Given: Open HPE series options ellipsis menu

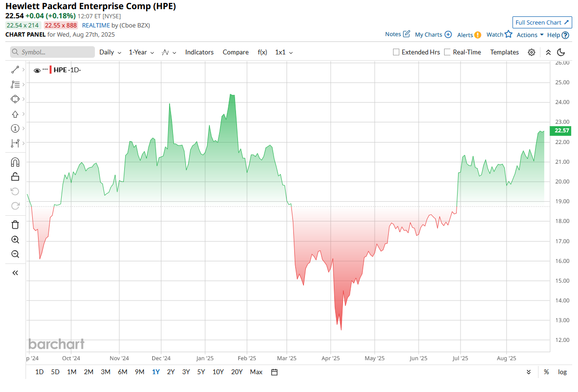Looking at the screenshot, I should coord(45,69).
